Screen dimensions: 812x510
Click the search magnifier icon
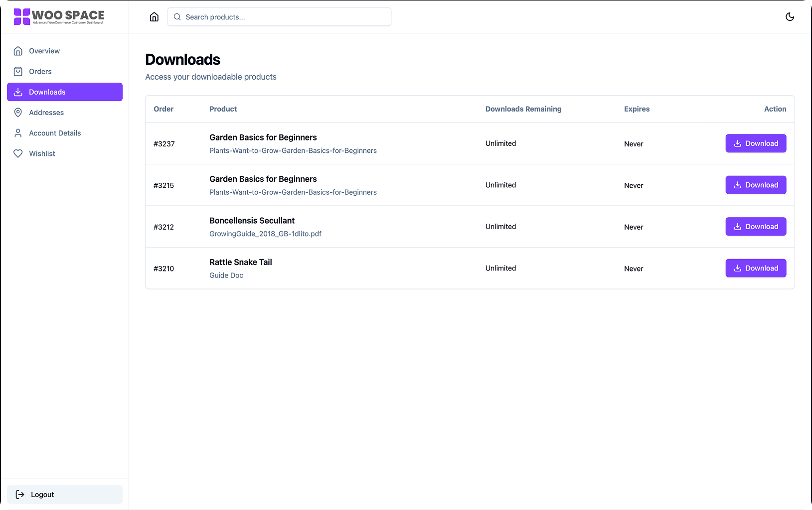pos(177,16)
